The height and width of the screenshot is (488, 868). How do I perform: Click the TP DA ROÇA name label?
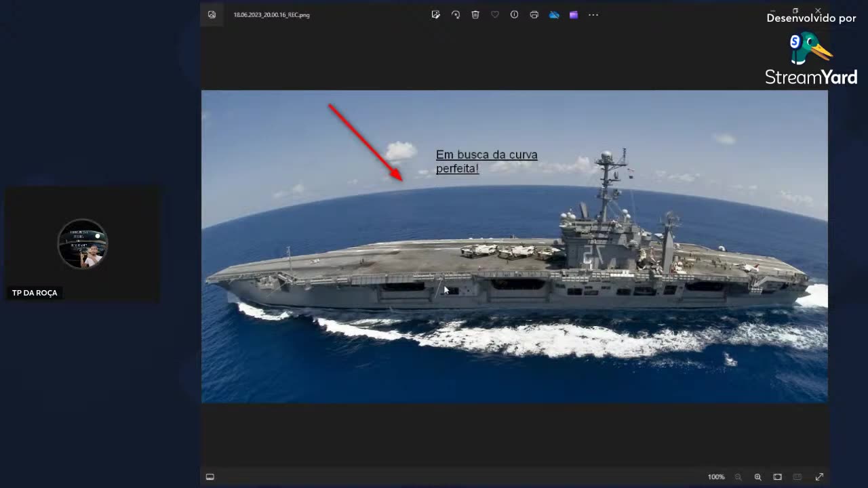35,293
